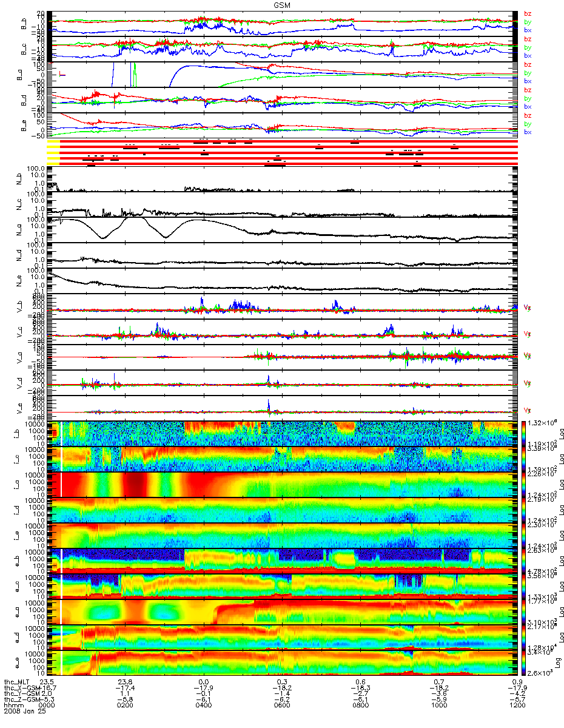Click the 0200 time tick label
The width and height of the screenshot is (564, 728).
tap(125, 706)
